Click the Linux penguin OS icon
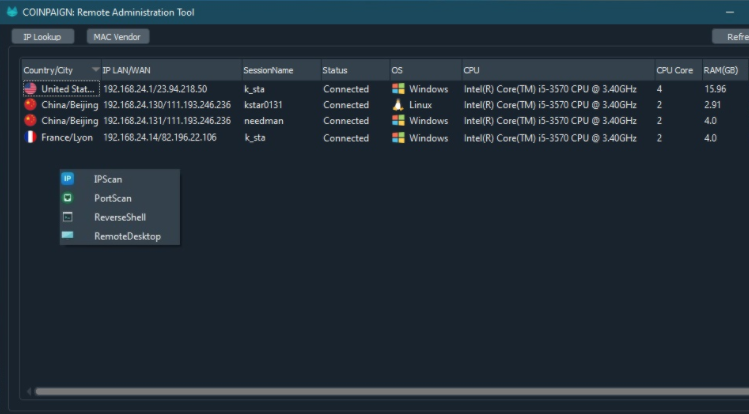 click(x=399, y=105)
